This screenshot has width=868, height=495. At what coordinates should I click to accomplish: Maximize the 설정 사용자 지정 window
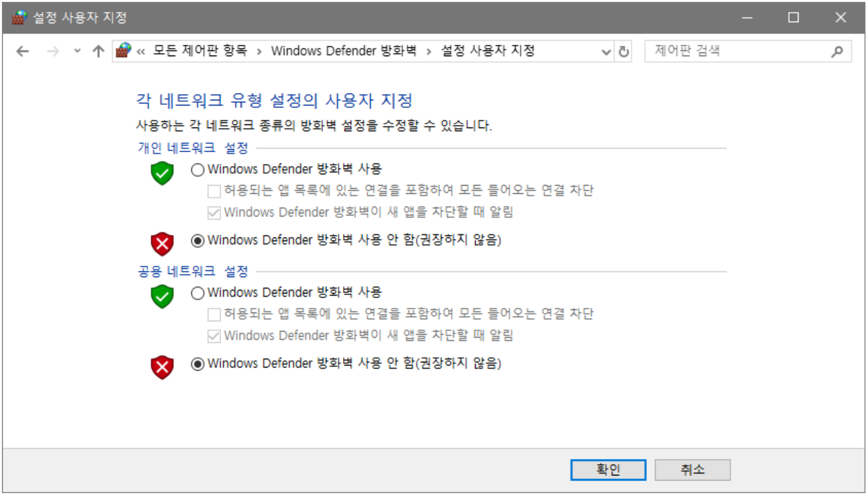[x=793, y=18]
